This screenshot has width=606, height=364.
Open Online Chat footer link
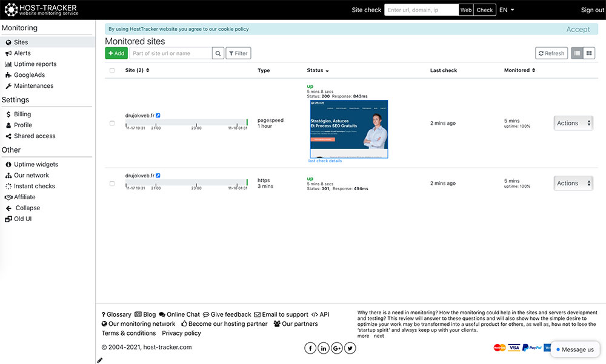[x=179, y=314]
